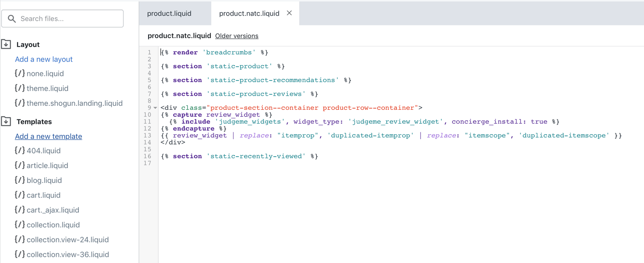This screenshot has height=263, width=644.
Task: Place cursor on line 16 recently-viewed section
Action: click(239, 156)
